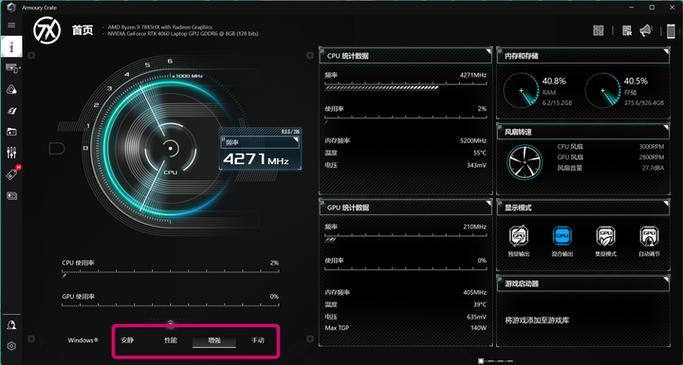The width and height of the screenshot is (683, 365).
Task: Switch to 性能 performance mode
Action: coord(170,340)
